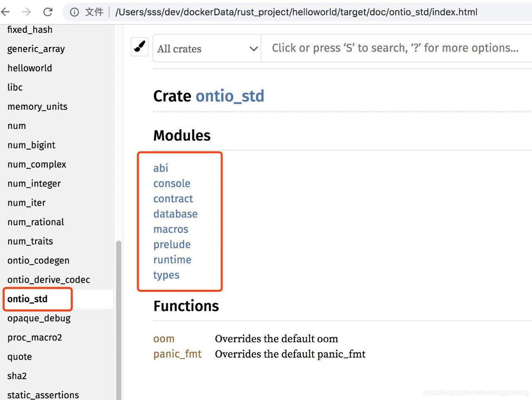The height and width of the screenshot is (400, 532).
Task: Click the site info icon in the address bar
Action: click(74, 12)
